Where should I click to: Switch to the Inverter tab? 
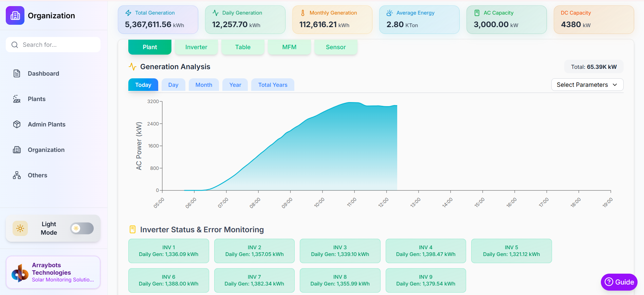tap(196, 47)
